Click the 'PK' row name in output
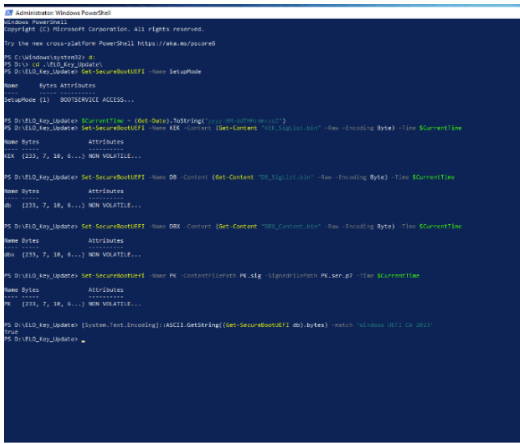 tap(8, 304)
